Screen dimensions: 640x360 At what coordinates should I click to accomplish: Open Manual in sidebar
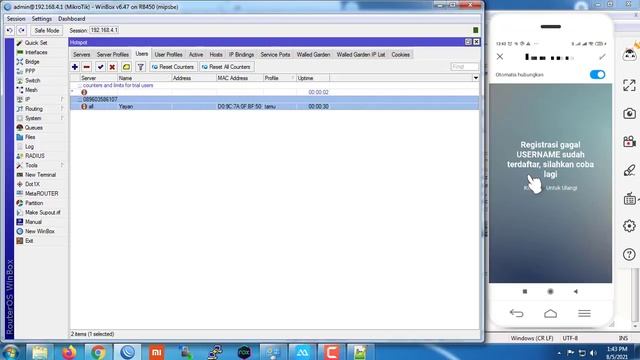click(x=33, y=222)
